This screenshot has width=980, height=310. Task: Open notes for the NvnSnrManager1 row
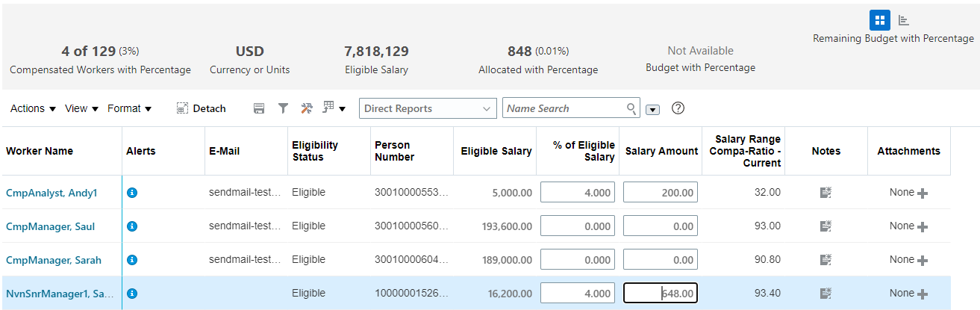[x=825, y=294]
